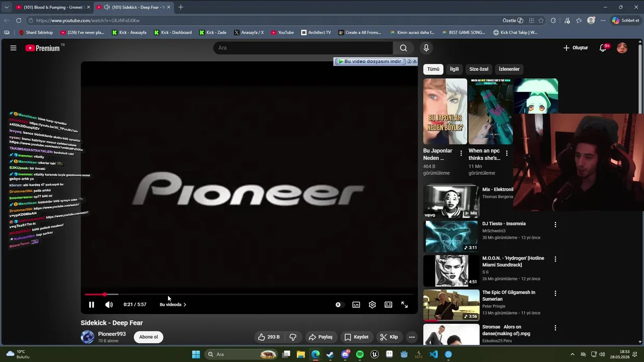Viewport: 644px width, 362px height.
Task: Open options menu for DJ Tiesto - Insomnia
Action: point(555,225)
